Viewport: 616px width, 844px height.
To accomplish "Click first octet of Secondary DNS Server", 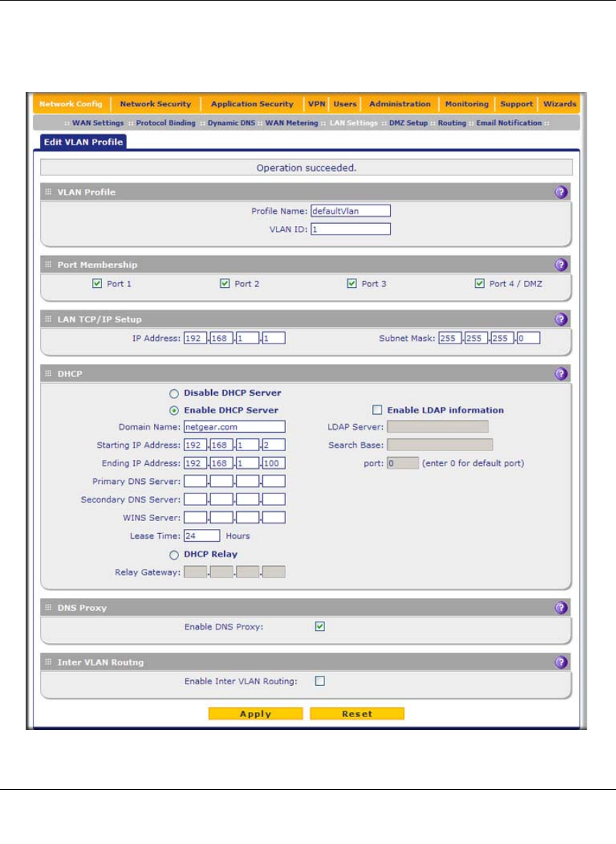I will tap(195, 500).
